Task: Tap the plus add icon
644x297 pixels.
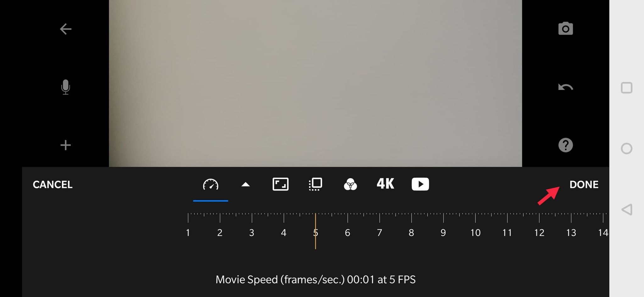Action: [65, 145]
